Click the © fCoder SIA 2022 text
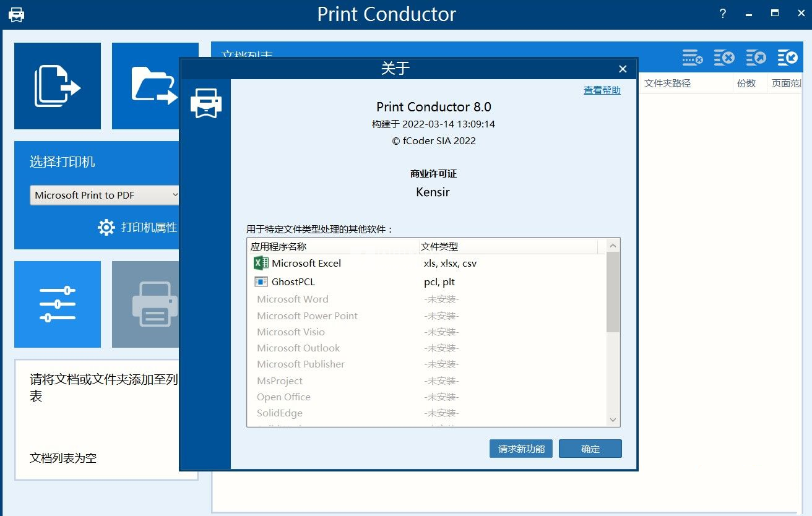 434,140
